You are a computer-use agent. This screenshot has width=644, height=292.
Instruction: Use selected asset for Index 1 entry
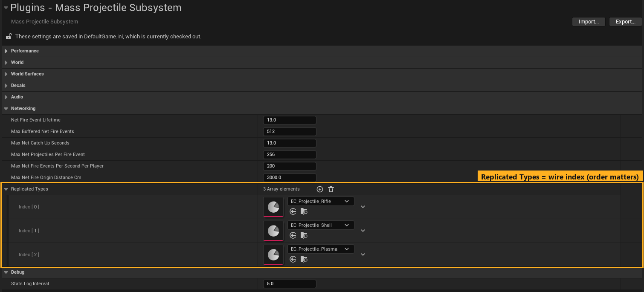click(293, 235)
